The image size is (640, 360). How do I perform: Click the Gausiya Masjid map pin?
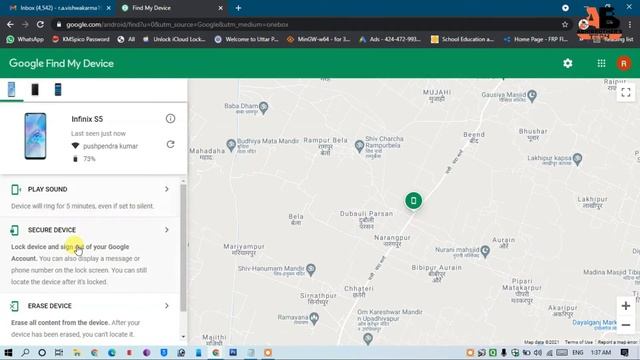point(532,96)
